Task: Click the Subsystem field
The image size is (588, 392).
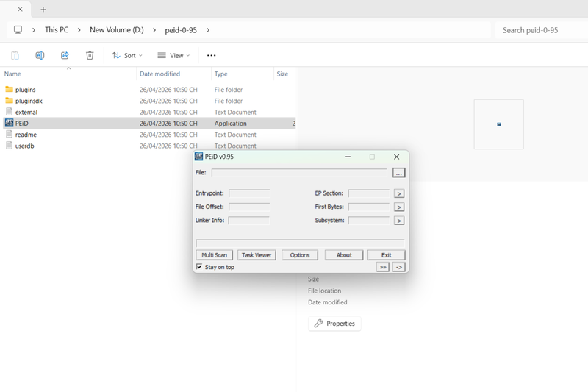Action: [x=369, y=221]
